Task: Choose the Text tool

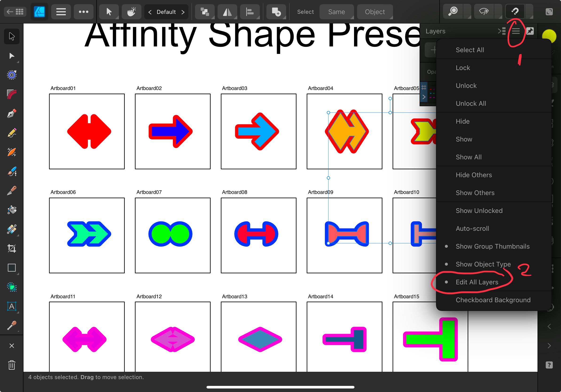Action: [12, 306]
